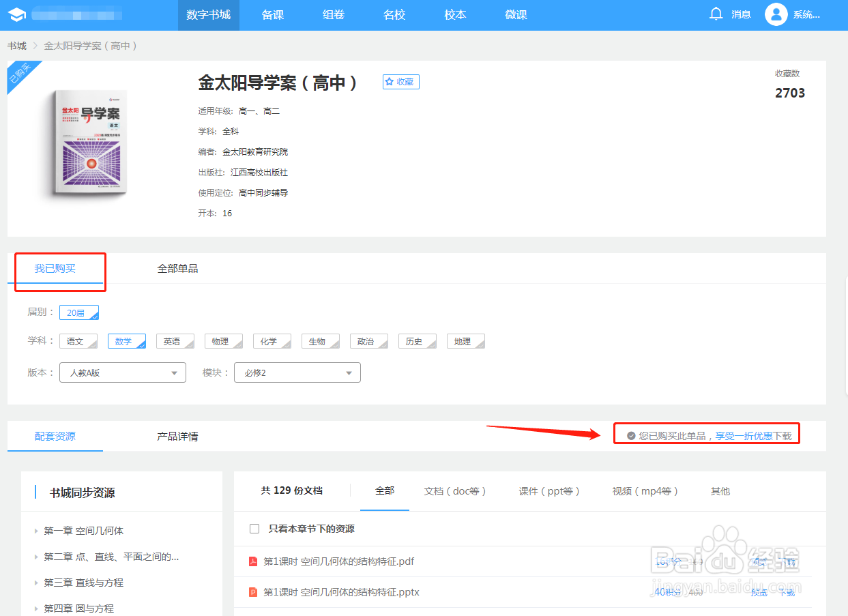Open the 模块 必修2 dropdown
848x616 pixels.
click(x=297, y=372)
